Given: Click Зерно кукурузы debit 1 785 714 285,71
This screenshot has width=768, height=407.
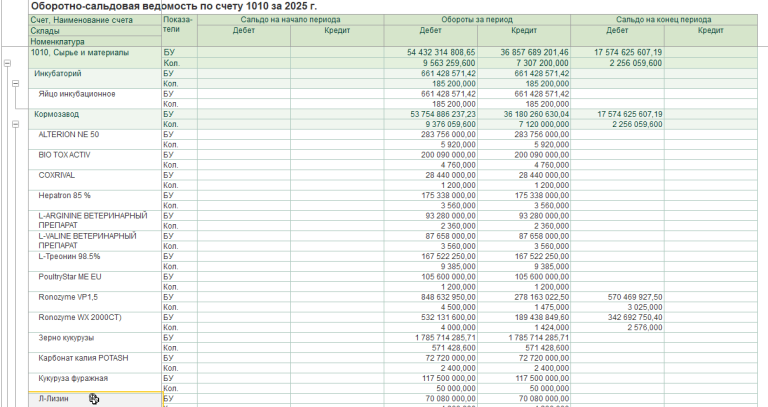Looking at the screenshot, I should pos(445,337).
